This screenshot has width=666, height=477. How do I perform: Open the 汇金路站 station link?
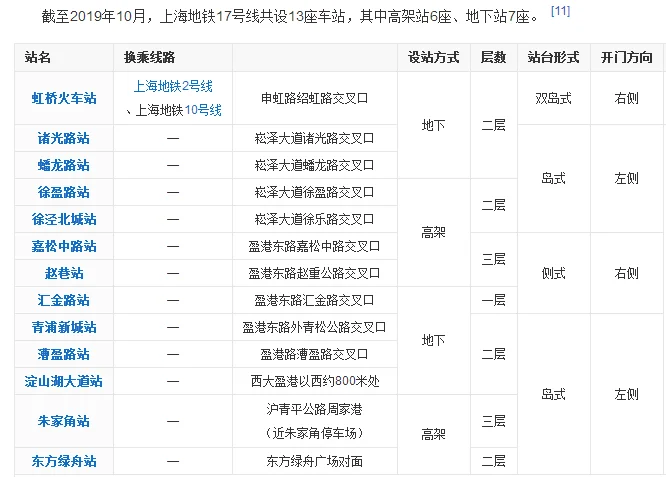(x=64, y=300)
